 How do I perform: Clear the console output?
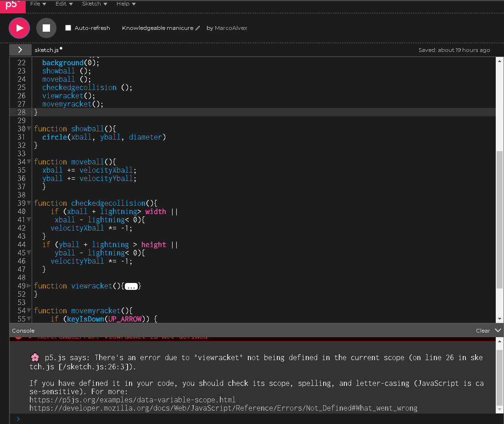coord(483,331)
